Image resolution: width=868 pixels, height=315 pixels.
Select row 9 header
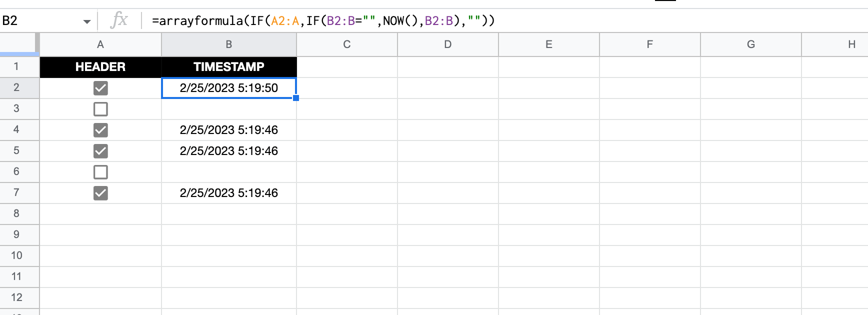(x=19, y=235)
